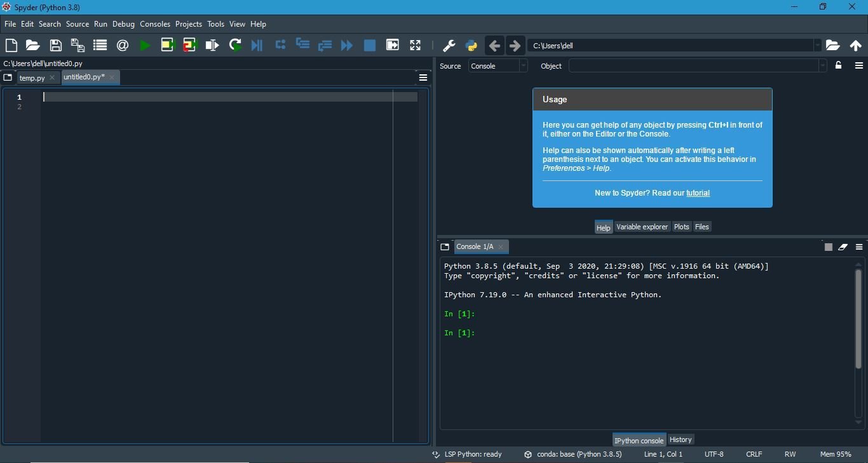Click the editor browse tabs icon
Screen dimensions: 868x463
(x=8, y=77)
